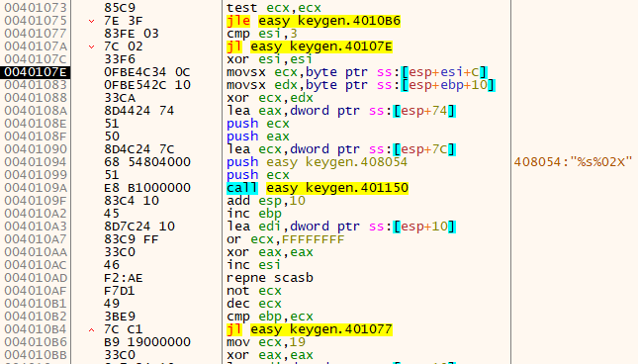Select 'jl easy keygen.40107E' instruction

click(x=310, y=46)
